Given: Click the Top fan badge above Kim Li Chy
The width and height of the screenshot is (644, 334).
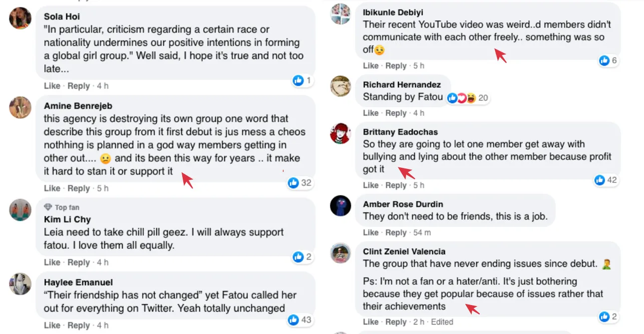Looking at the screenshot, I should [61, 207].
